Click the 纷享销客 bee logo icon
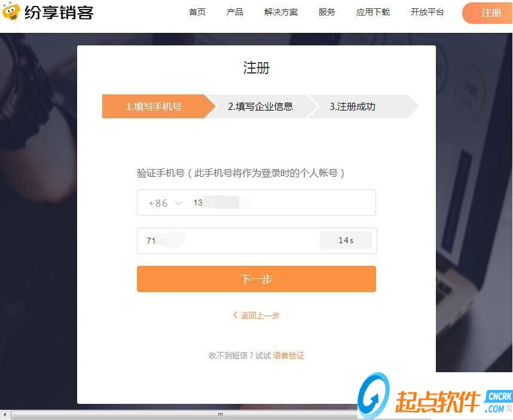This screenshot has height=420, width=513. pos(11,11)
